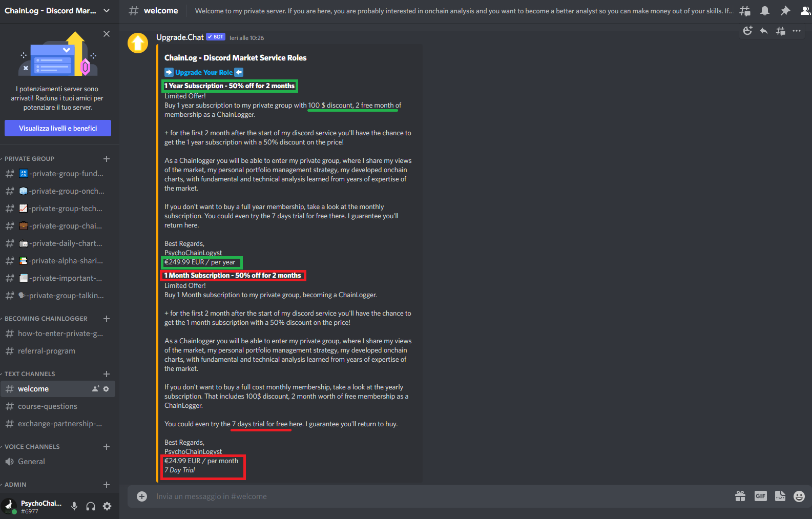Mute the microphone in user panel
The height and width of the screenshot is (519, 812).
point(74,506)
